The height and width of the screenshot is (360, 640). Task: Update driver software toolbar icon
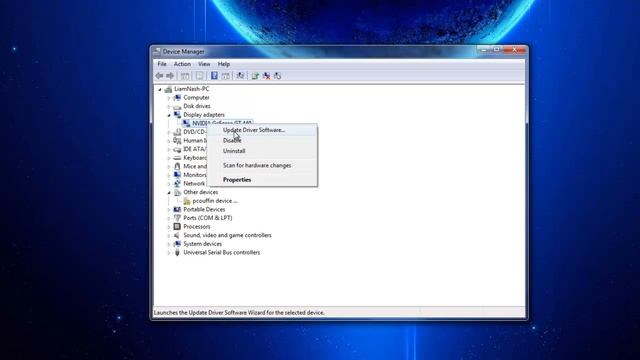(255, 76)
